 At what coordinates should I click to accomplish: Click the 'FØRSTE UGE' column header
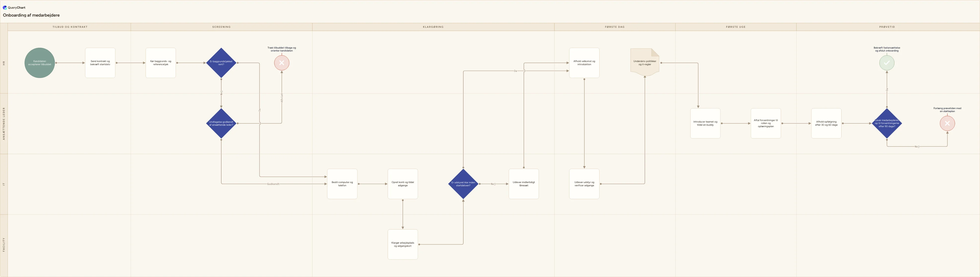[x=736, y=27]
